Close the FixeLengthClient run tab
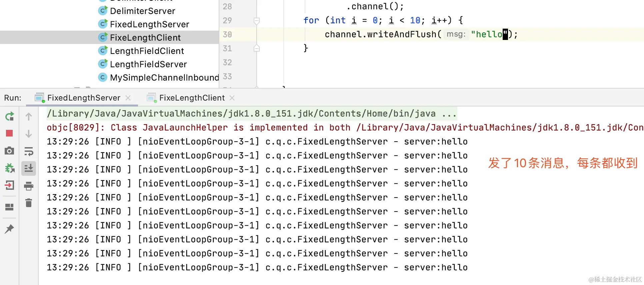The height and width of the screenshot is (285, 644). click(x=232, y=98)
